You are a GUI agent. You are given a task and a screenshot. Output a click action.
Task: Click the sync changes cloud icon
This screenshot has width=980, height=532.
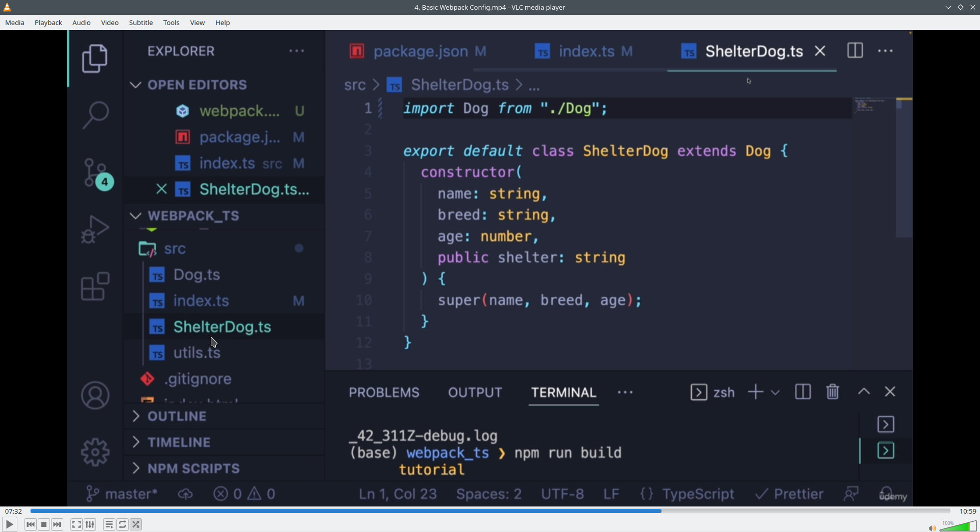[185, 494]
